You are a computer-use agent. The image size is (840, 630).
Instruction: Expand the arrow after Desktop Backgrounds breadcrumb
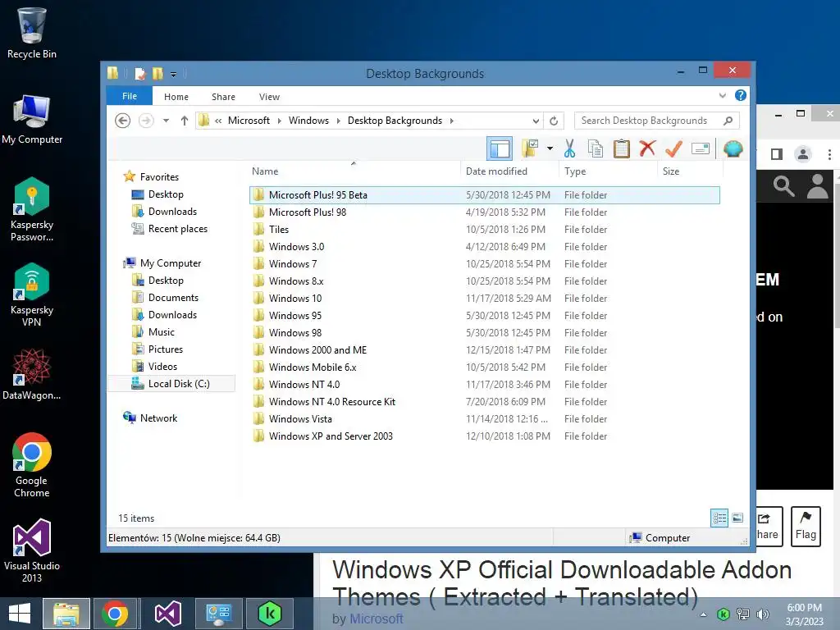452,121
